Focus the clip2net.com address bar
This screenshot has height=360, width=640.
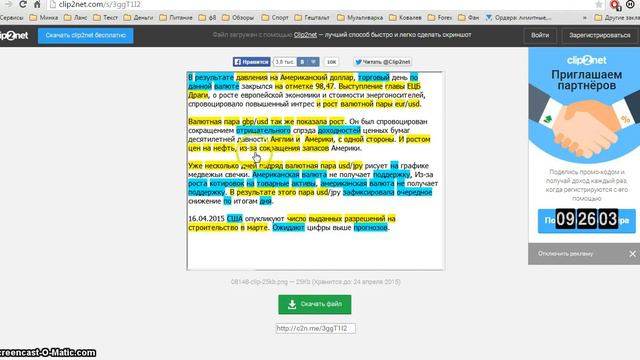point(318,4)
